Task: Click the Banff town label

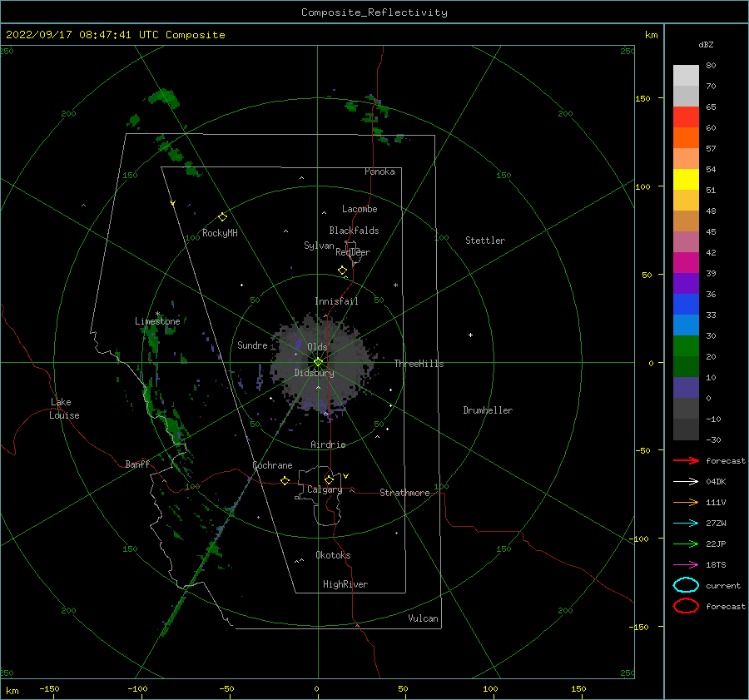Action: click(137, 464)
